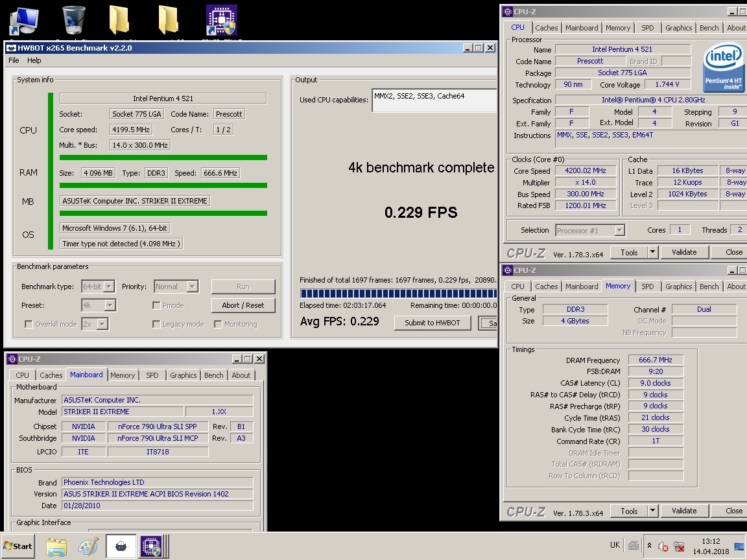Switch to Caches tab in CPU-Z CPU window
Viewport: 747px width, 560px height.
click(x=547, y=28)
